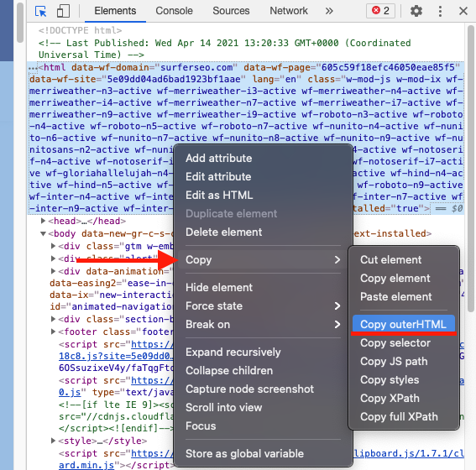Screen dimensions: 476x470
Task: Switch to the Network tab
Action: 289,11
